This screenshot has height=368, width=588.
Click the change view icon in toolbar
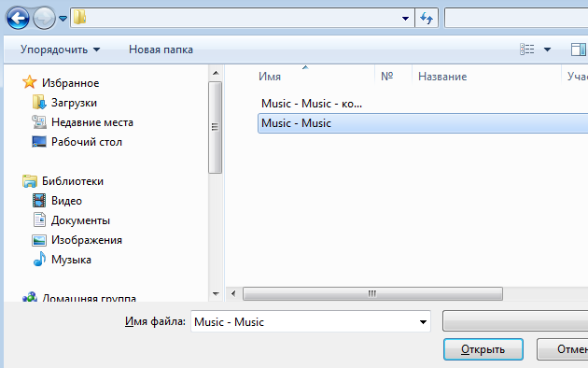[527, 50]
